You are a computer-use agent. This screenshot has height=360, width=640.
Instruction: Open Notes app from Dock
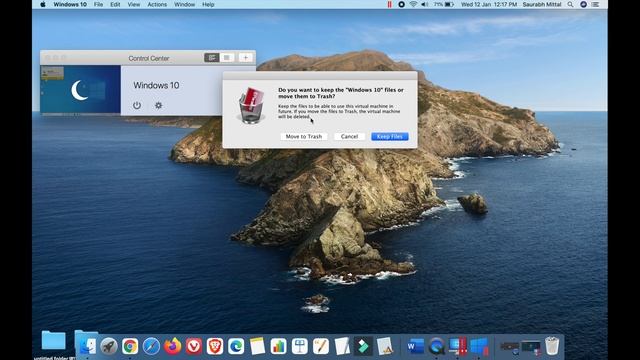tap(257, 346)
